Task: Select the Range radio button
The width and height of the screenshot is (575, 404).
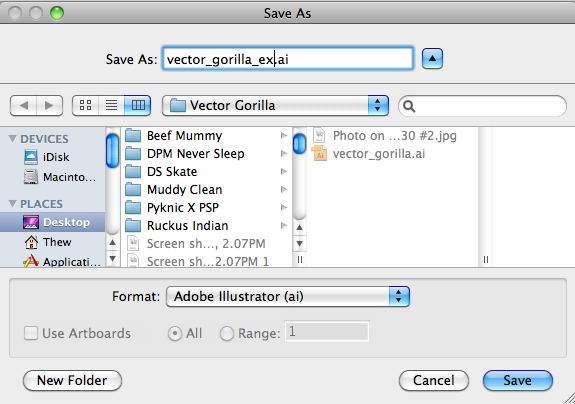Action: click(227, 334)
